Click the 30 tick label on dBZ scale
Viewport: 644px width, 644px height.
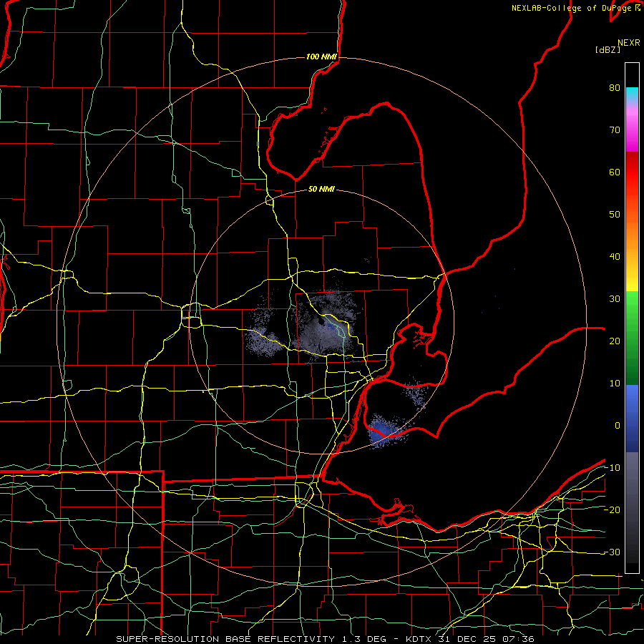pos(615,298)
